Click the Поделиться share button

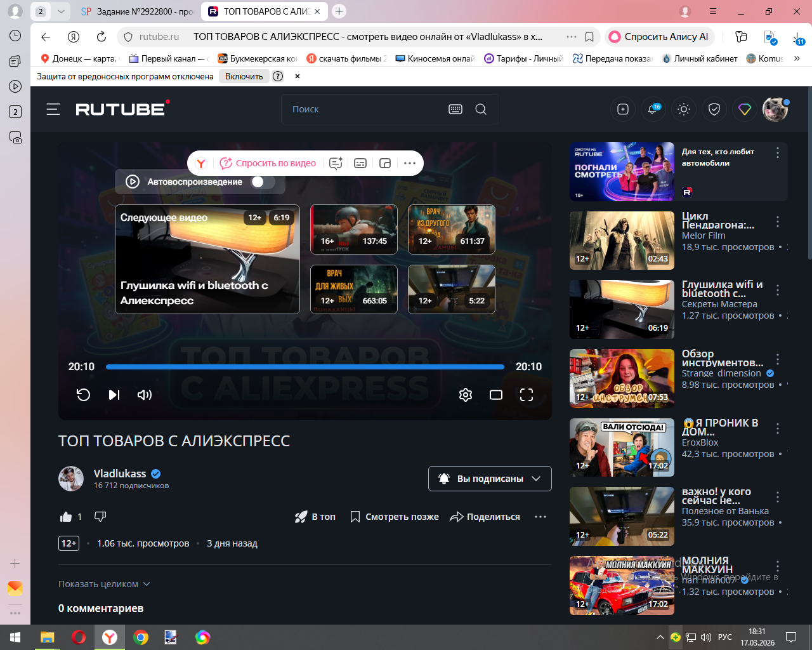click(x=485, y=517)
